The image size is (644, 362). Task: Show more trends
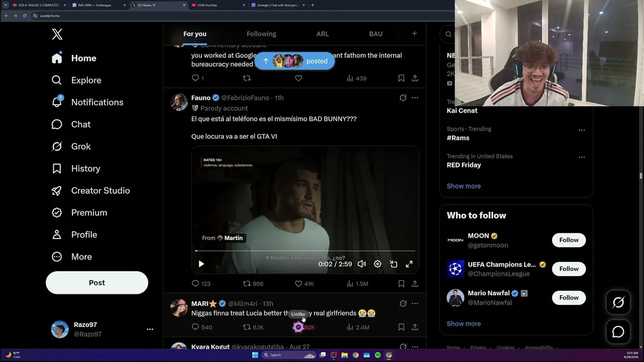point(464,186)
